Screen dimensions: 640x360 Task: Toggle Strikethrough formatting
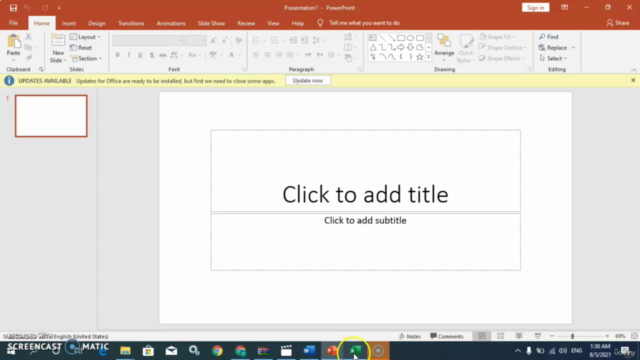pos(163,55)
